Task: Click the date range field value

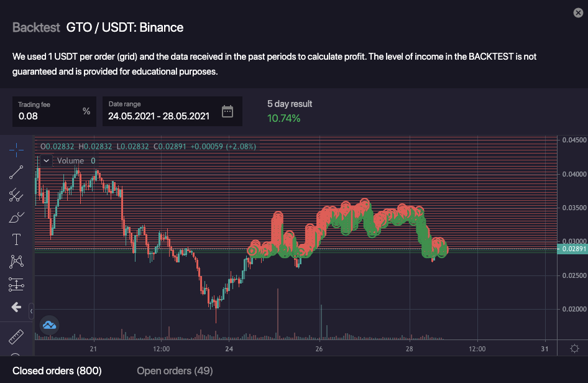Action: (x=158, y=116)
